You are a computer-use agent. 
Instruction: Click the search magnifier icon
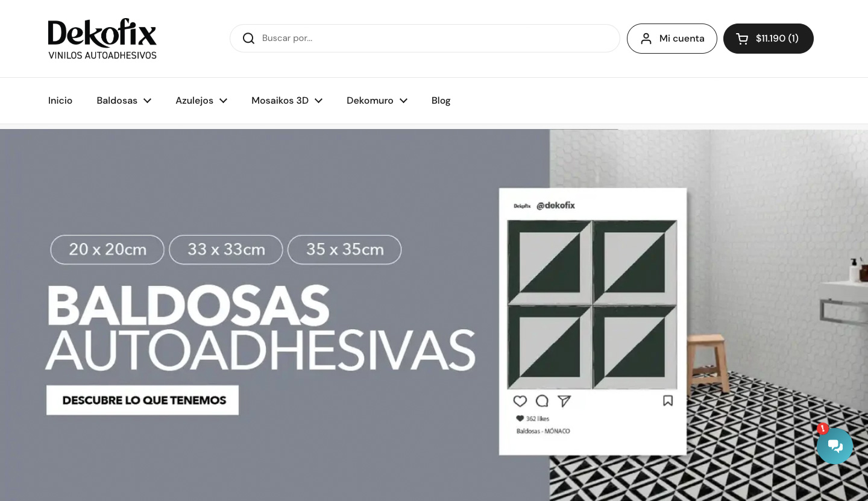(x=248, y=39)
